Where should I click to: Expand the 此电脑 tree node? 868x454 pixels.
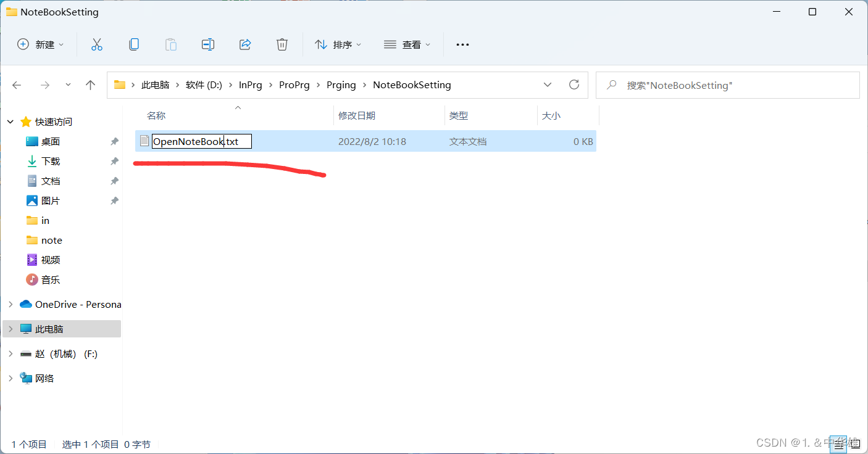point(10,329)
